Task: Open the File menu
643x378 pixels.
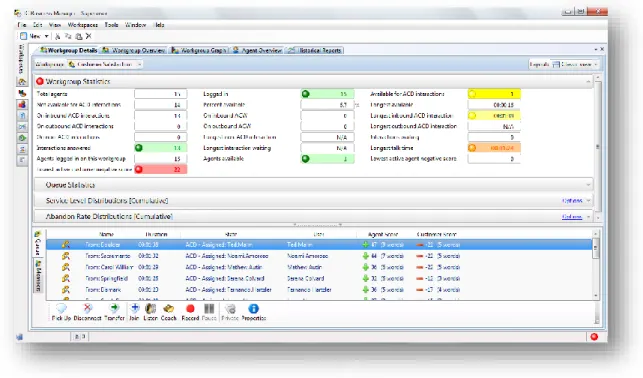Action: [x=22, y=25]
